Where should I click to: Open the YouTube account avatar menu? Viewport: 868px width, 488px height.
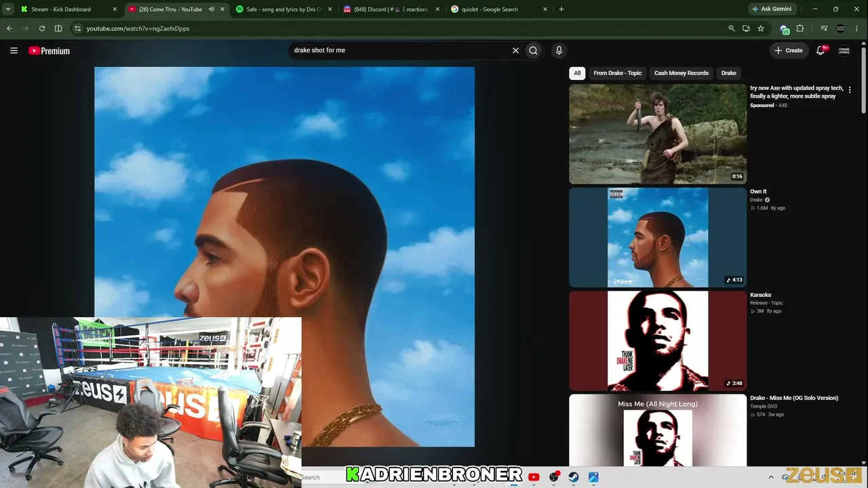point(844,50)
